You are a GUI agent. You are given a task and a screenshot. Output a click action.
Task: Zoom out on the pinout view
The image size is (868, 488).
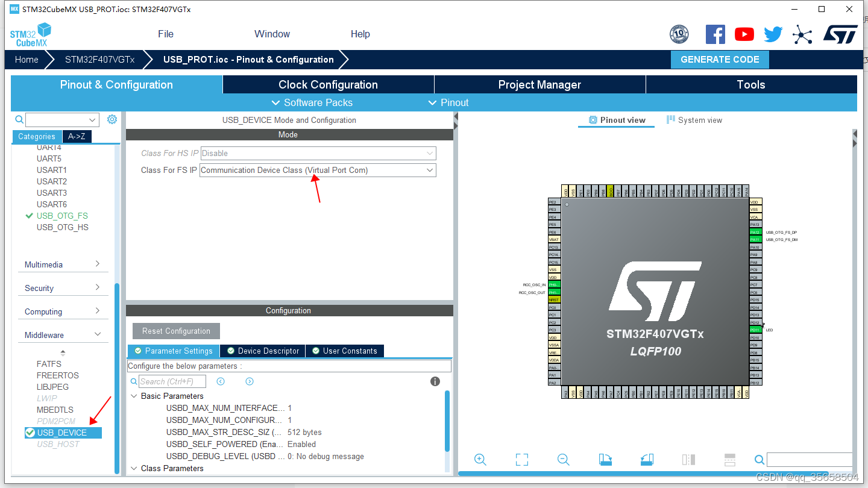pos(562,459)
